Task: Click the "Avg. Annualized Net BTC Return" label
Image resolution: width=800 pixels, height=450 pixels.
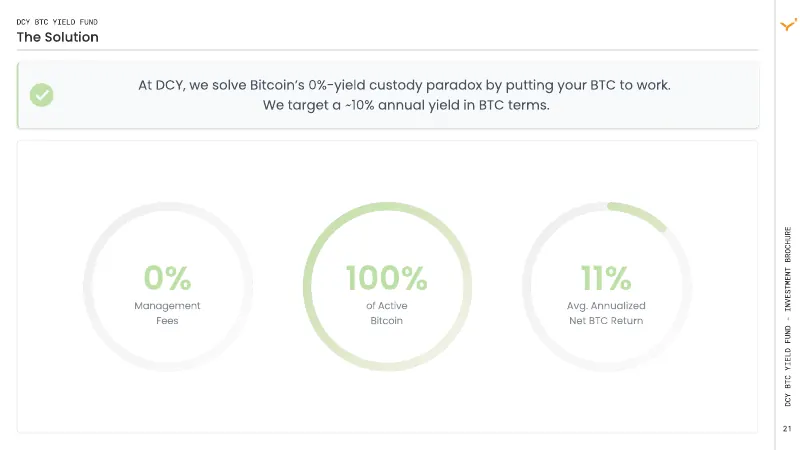Action: click(x=606, y=313)
